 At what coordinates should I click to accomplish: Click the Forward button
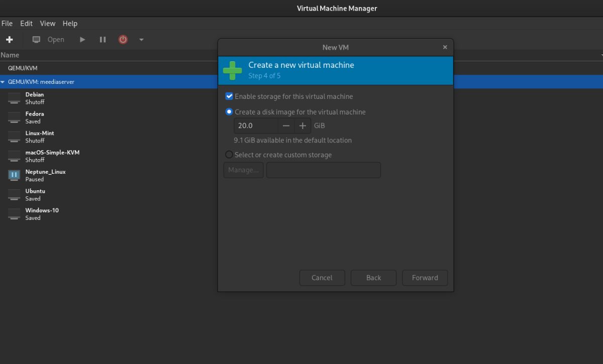(425, 278)
